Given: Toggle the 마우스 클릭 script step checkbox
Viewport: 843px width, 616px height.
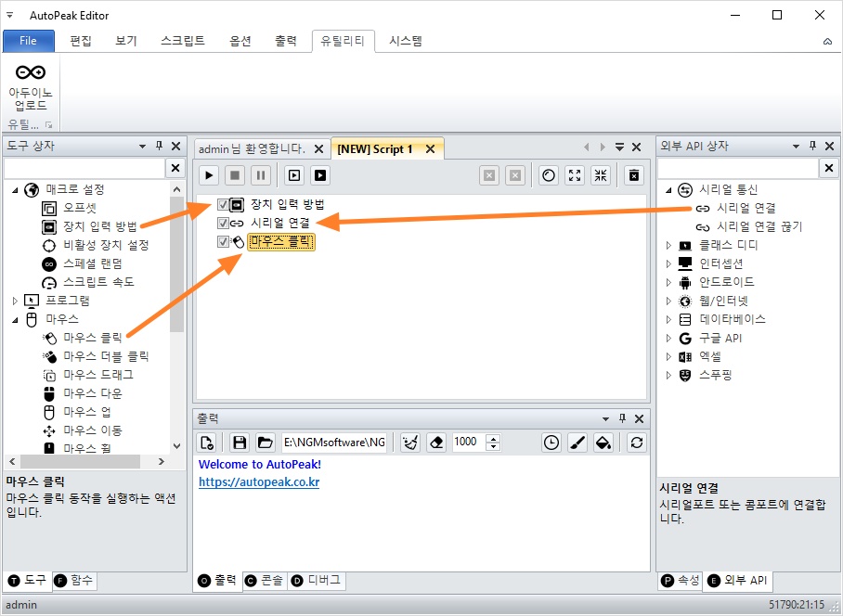Looking at the screenshot, I should [x=223, y=242].
